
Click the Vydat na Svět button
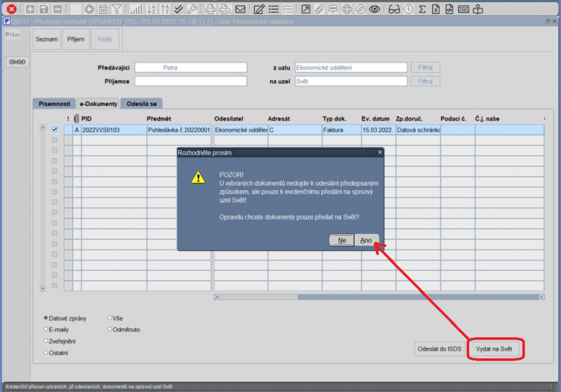(494, 349)
